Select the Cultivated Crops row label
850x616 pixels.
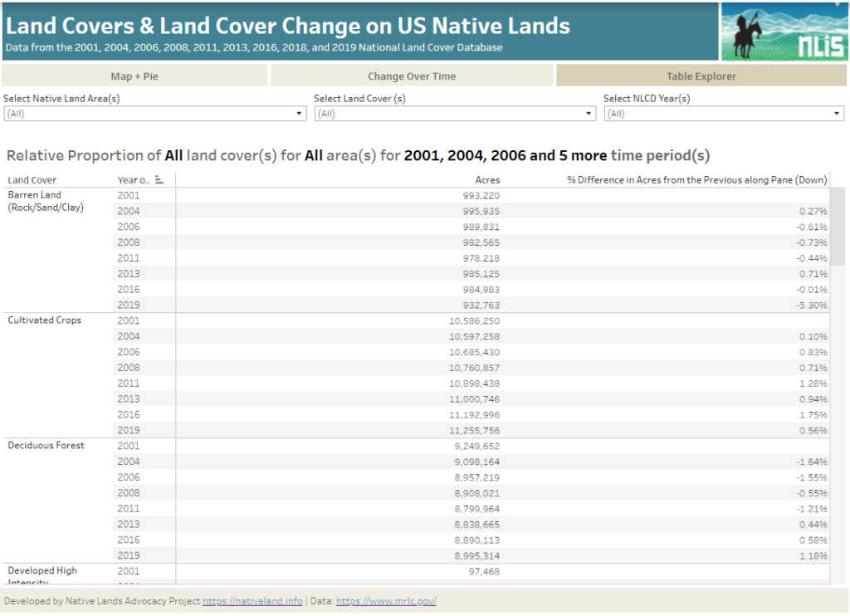pos(45,320)
